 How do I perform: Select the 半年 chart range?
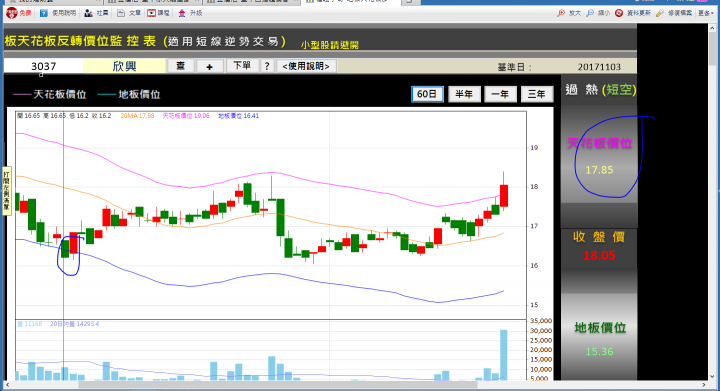coord(464,94)
